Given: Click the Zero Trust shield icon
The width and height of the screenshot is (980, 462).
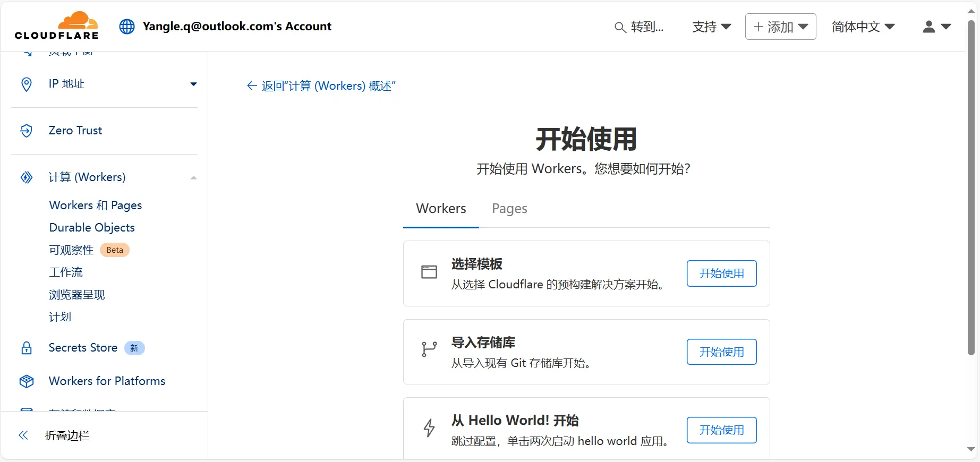Looking at the screenshot, I should [27, 131].
